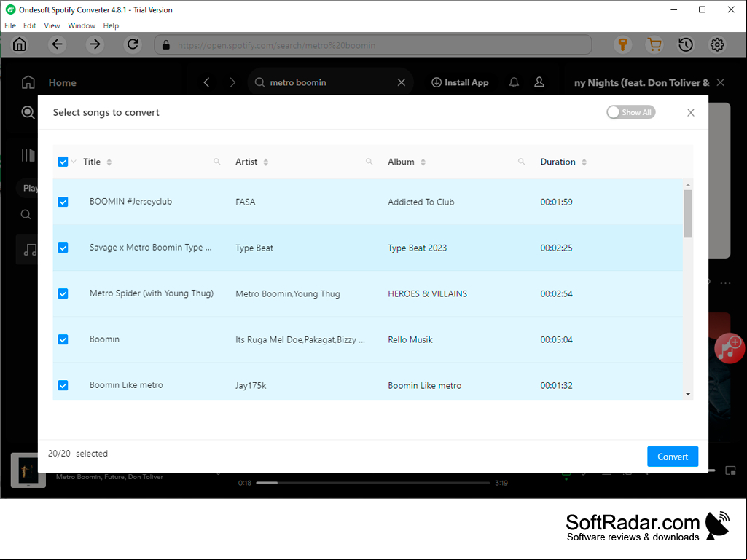The width and height of the screenshot is (747, 560).
Task: Click the Home link in Spotify sidebar
Action: tap(63, 83)
